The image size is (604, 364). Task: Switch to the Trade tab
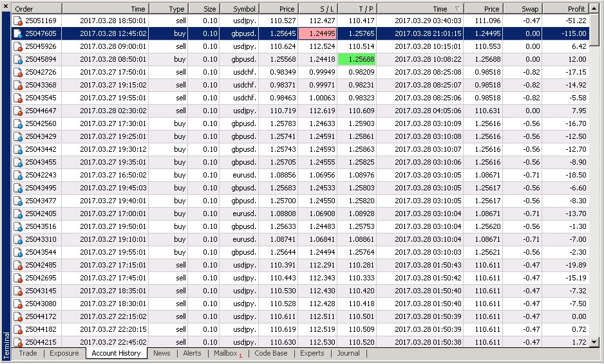tap(28, 353)
